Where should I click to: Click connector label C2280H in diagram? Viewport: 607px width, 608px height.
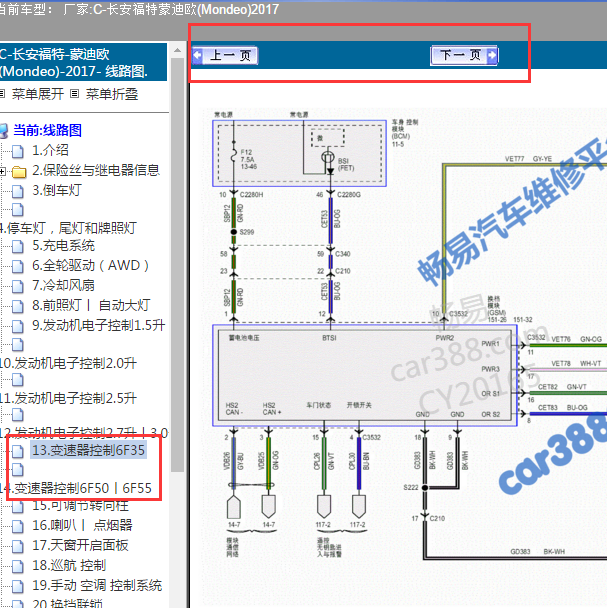(x=251, y=195)
